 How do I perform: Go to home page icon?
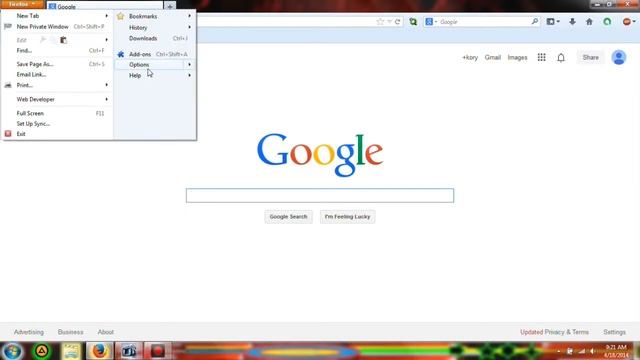(x=589, y=22)
